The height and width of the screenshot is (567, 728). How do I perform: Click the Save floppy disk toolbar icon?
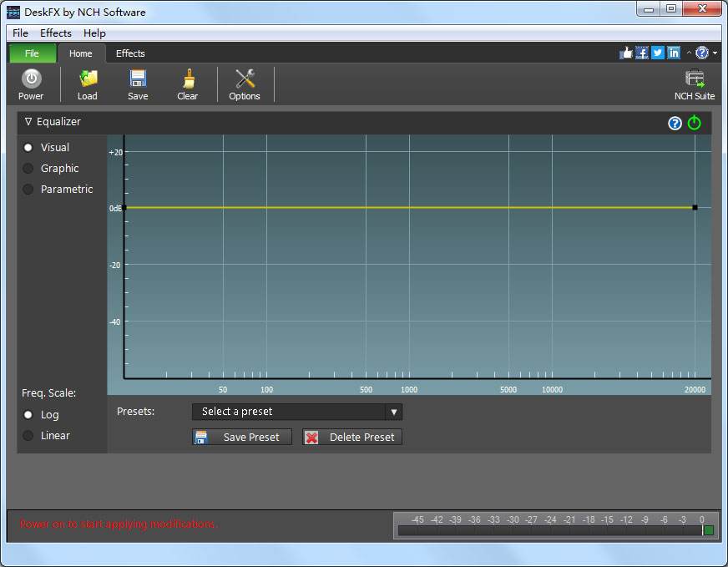coord(138,84)
